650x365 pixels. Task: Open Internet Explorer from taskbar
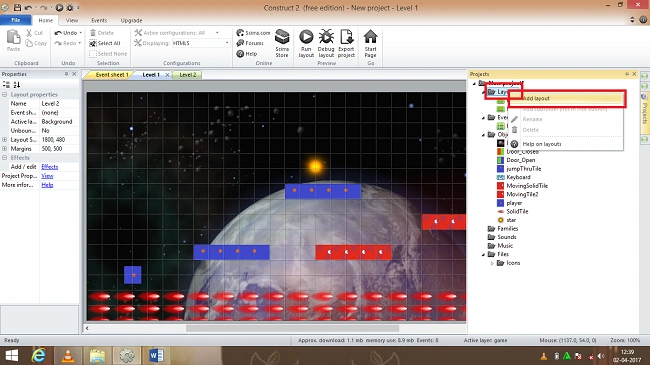point(38,355)
